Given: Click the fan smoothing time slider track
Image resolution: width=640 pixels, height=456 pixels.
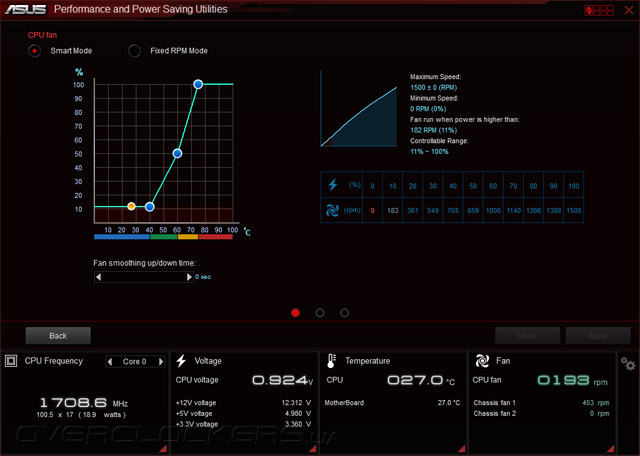Looking at the screenshot, I should pyautogui.click(x=144, y=277).
